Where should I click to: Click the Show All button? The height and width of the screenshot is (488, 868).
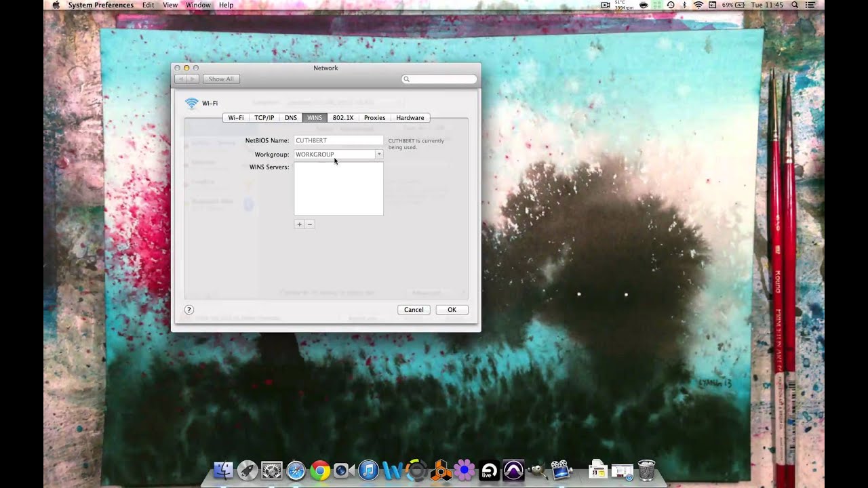pos(221,79)
